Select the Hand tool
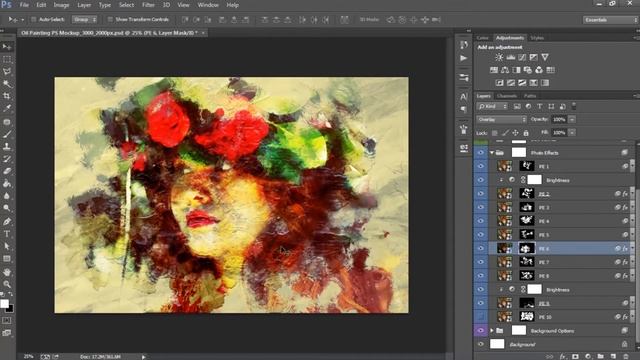This screenshot has height=360, width=640. click(7, 272)
